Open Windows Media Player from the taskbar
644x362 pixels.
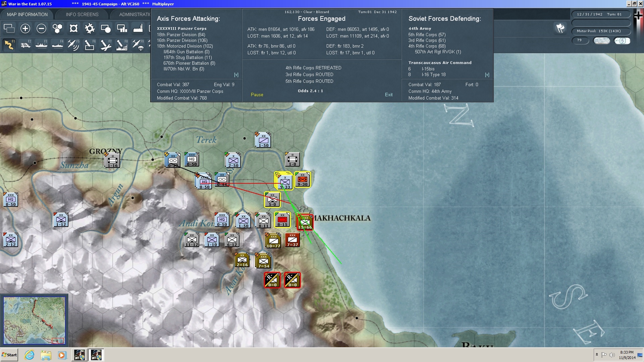62,355
